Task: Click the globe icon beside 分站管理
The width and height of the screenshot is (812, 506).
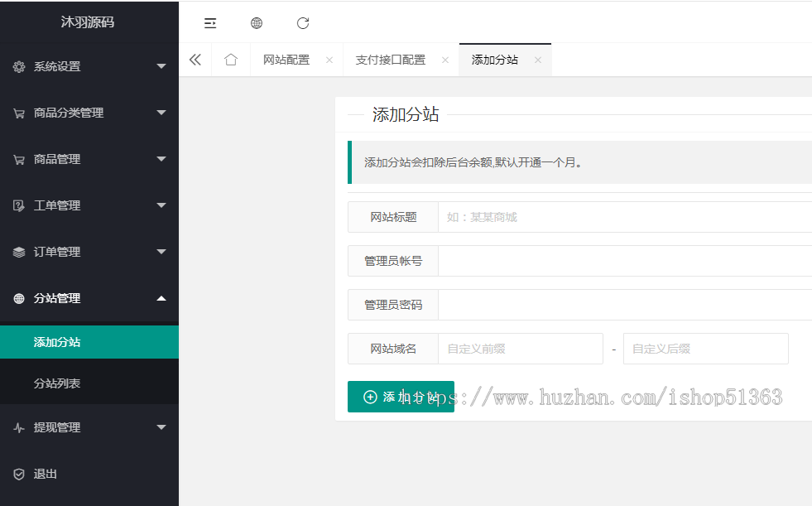Action: 19,298
